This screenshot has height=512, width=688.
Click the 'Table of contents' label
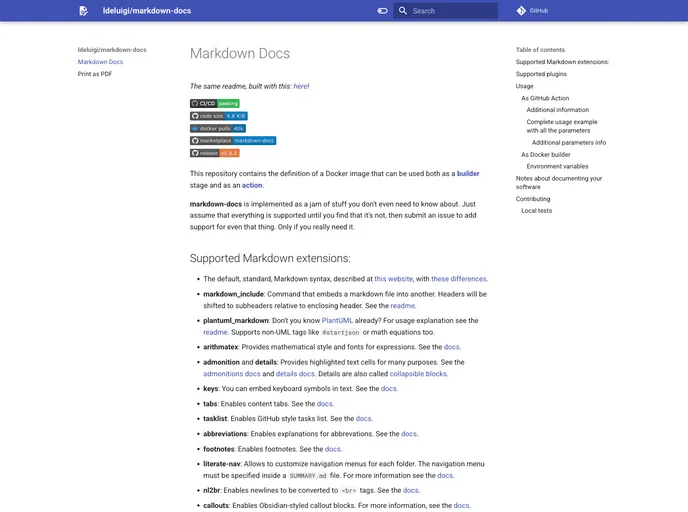coord(540,50)
